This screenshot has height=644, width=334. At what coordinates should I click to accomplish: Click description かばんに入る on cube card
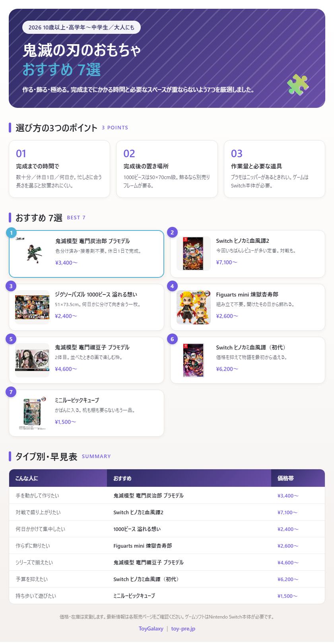[95, 410]
